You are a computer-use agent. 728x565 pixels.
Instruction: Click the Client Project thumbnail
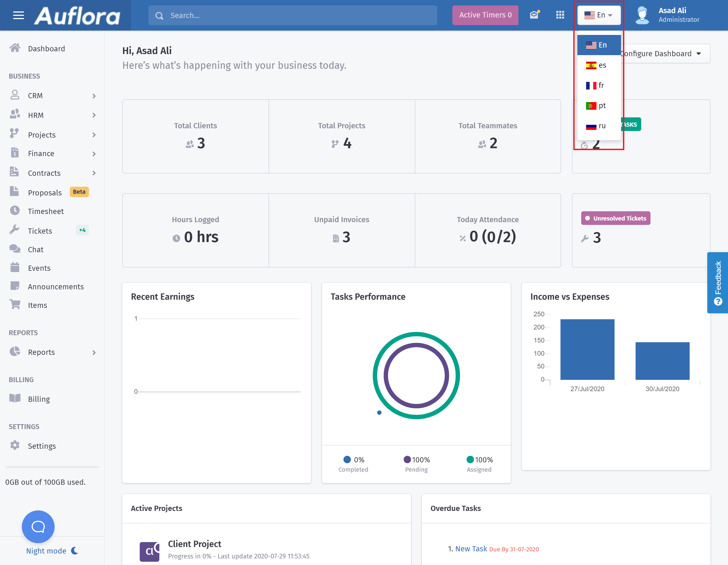tap(149, 551)
